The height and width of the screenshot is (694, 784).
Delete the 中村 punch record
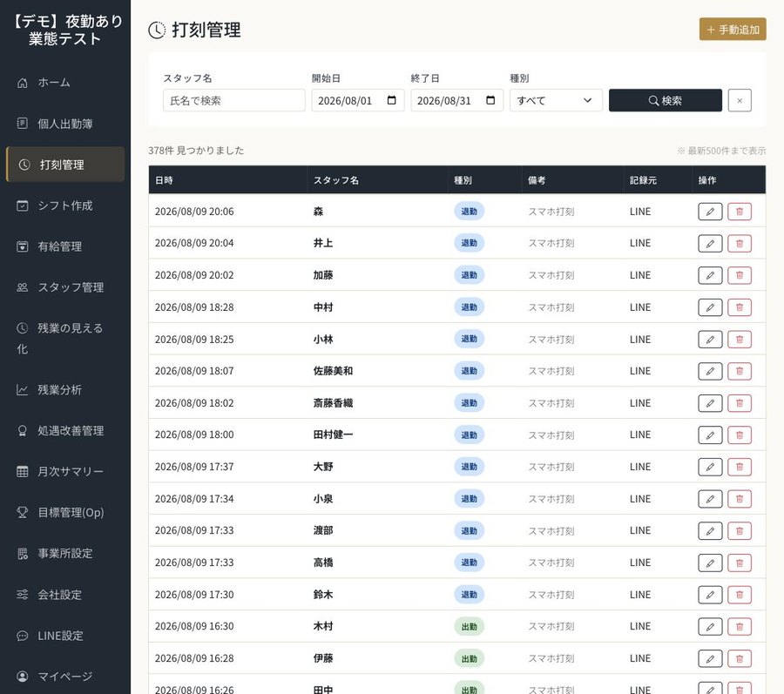739,307
